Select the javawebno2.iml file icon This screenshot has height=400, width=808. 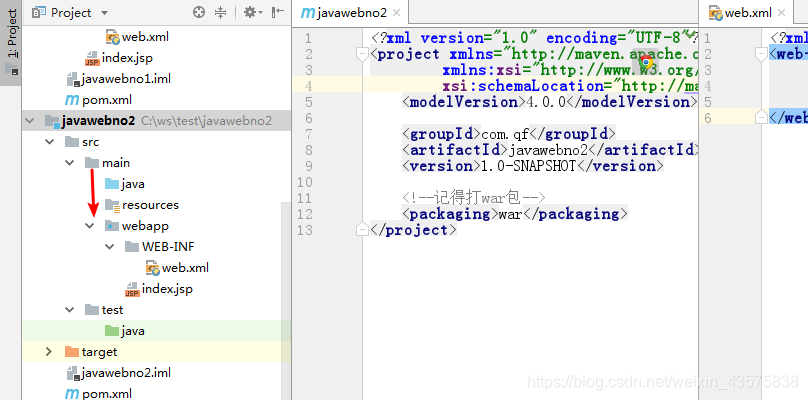tap(72, 373)
